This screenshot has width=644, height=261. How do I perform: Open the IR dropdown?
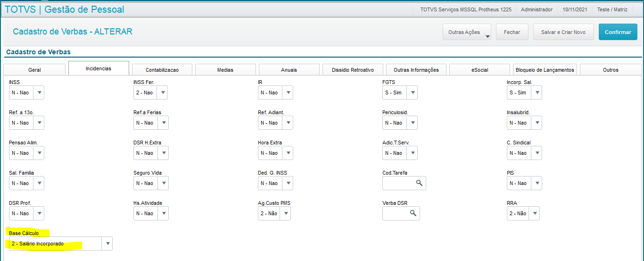coord(288,93)
